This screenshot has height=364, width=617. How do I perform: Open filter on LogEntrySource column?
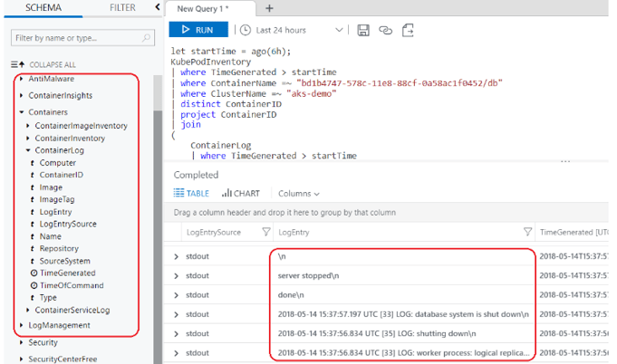pos(266,233)
